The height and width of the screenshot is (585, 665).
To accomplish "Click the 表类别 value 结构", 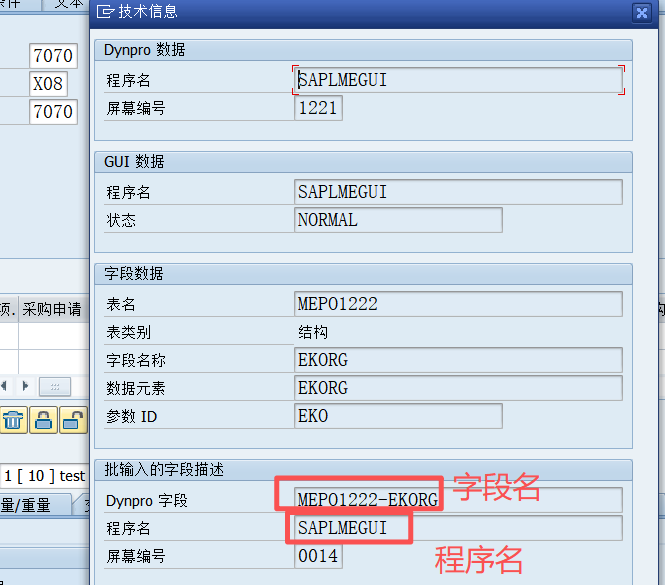I will (x=313, y=332).
